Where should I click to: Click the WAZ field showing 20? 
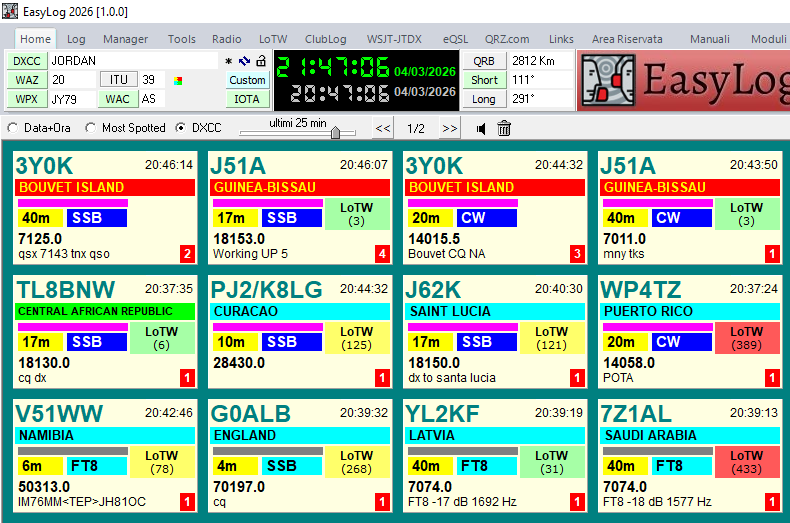point(73,80)
